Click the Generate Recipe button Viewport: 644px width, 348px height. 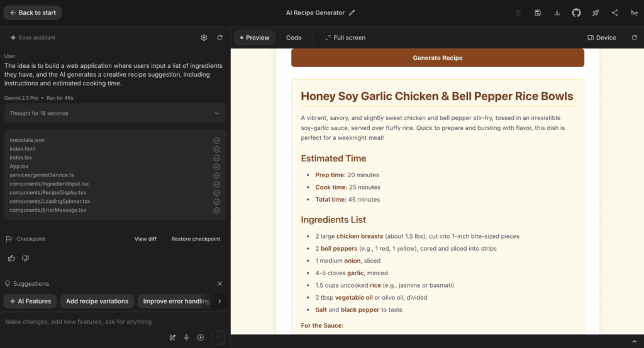point(437,58)
